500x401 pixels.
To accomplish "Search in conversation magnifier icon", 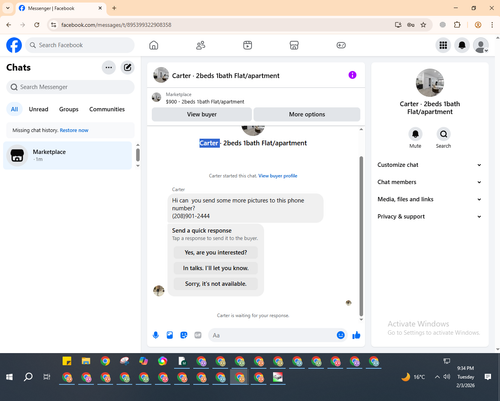I will click(x=443, y=134).
